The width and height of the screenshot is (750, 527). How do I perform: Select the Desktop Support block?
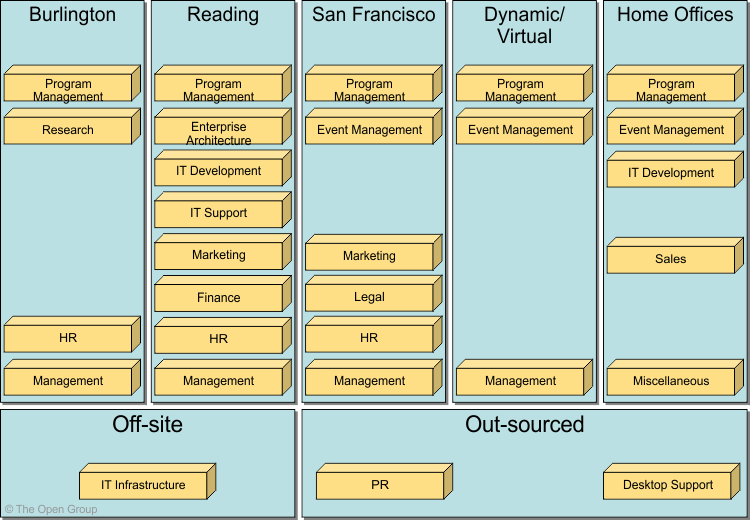672,482
